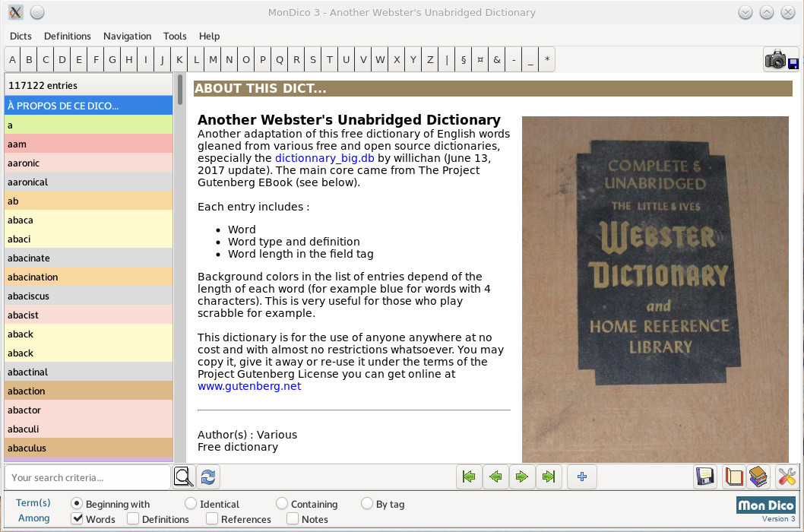This screenshot has height=532, width=804.
Task: Open the www.gutenberg.net link
Action: pos(249,386)
